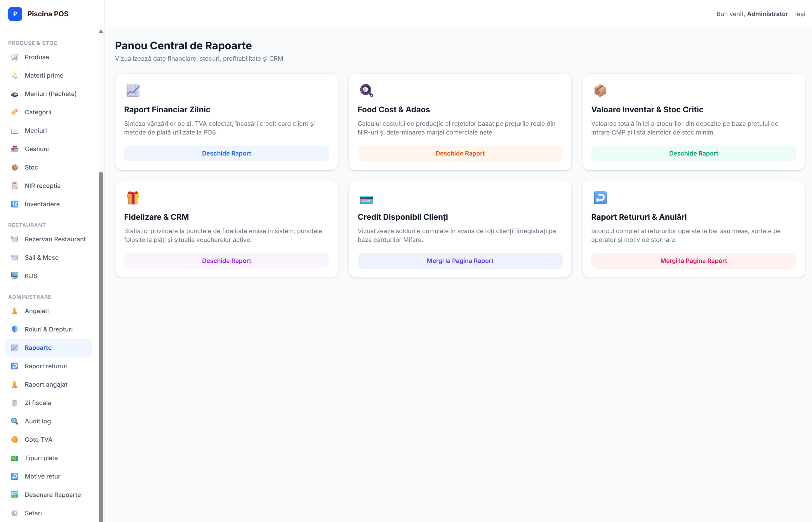Click the KDS monitor icon

[x=15, y=276]
